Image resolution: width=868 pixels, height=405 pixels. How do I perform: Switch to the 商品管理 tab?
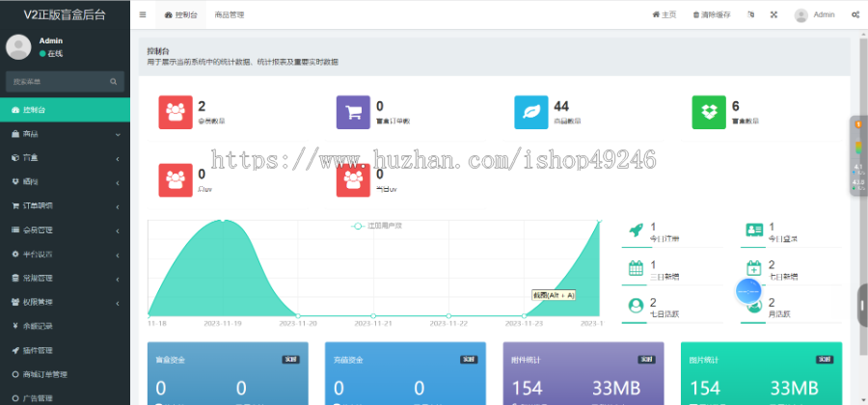[x=230, y=14]
